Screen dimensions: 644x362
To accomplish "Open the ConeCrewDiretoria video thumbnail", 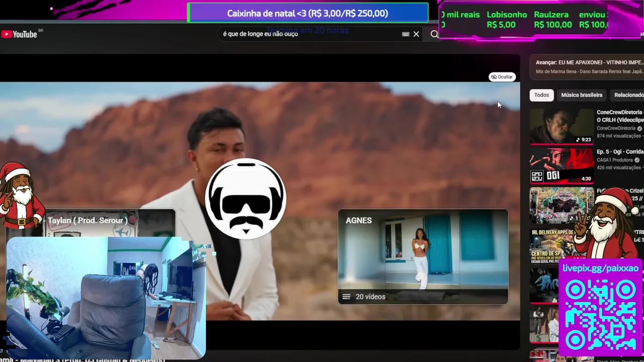I will (x=561, y=126).
